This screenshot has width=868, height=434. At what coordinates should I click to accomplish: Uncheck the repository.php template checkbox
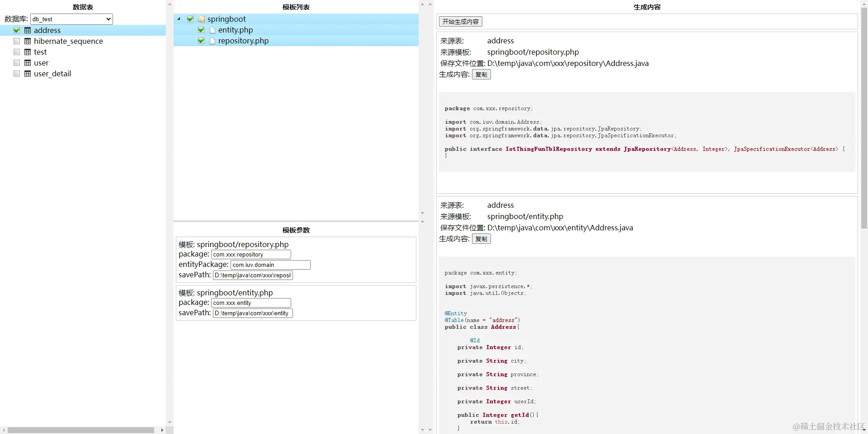pyautogui.click(x=201, y=41)
